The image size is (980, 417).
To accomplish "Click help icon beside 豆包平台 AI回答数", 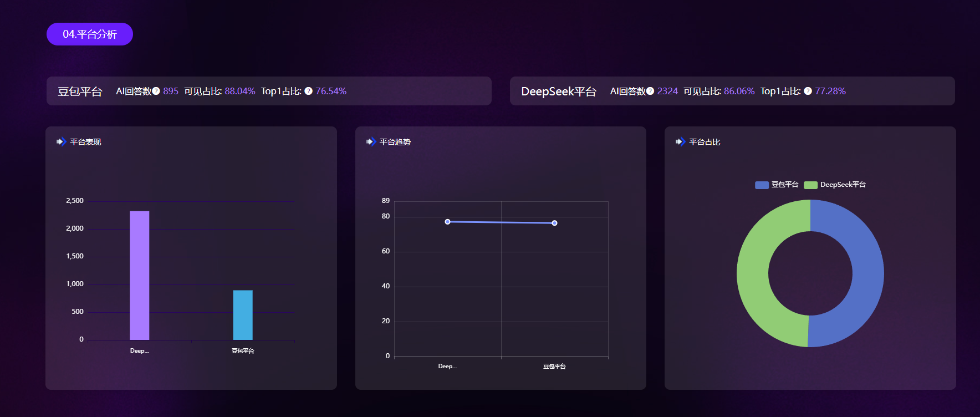I will click(x=156, y=91).
